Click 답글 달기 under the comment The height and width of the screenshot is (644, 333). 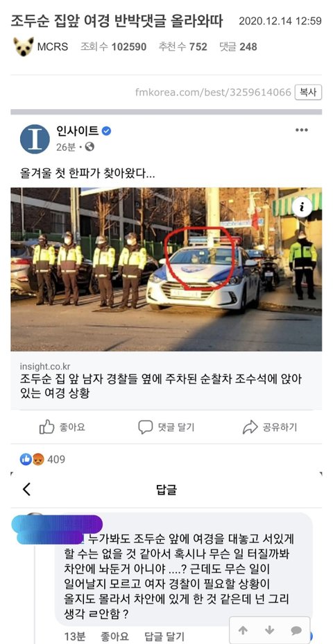pos(166,636)
